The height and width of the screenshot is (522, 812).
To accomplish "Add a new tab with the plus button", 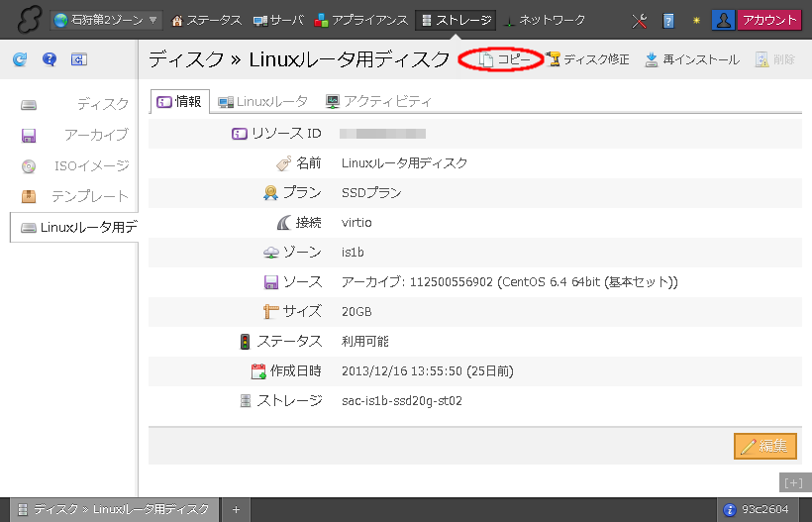I will pos(236,509).
